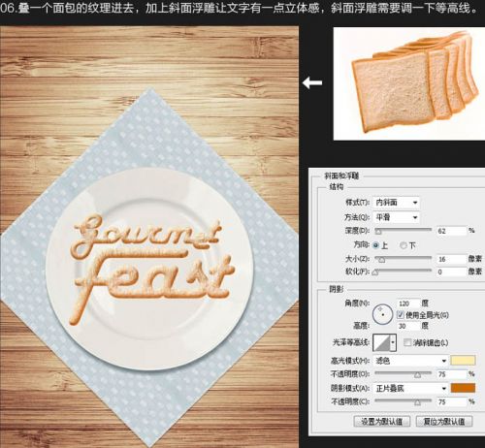The height and width of the screenshot is (448, 485).
Task: Pick the pale yellow highlight color swatch
Action: click(x=463, y=360)
